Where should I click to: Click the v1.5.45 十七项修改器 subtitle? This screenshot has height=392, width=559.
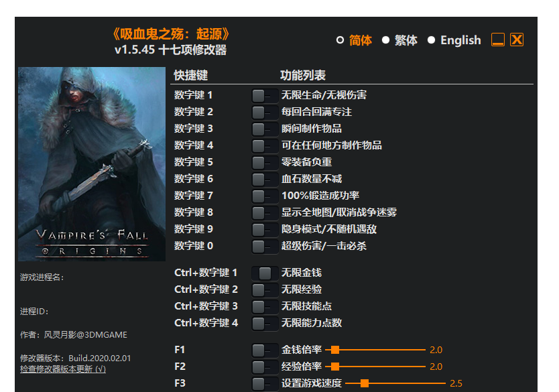171,50
